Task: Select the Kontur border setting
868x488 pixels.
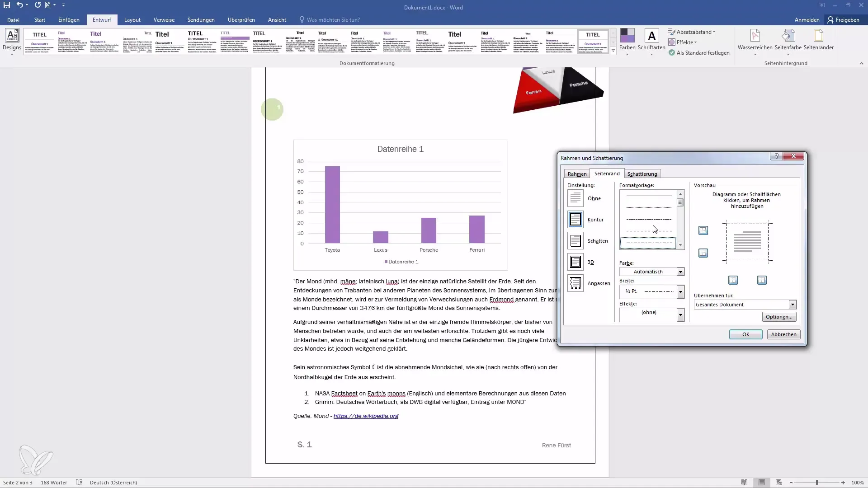Action: [575, 220]
